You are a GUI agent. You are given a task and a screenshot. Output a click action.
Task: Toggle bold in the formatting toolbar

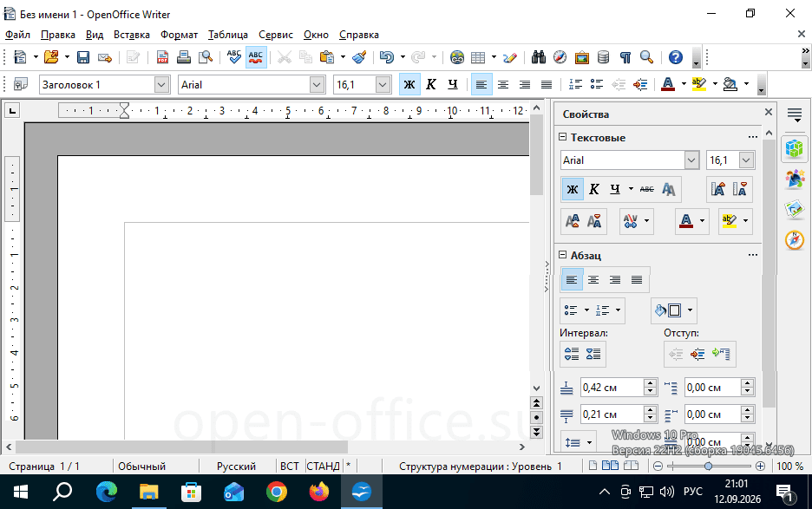coord(409,84)
